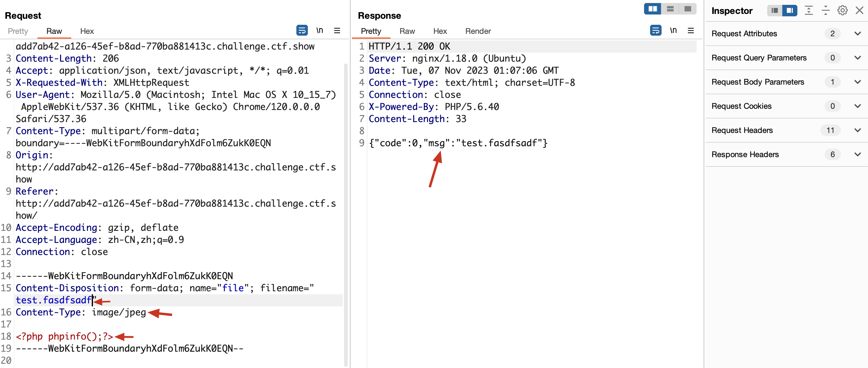Expand all Inspector sections

click(809, 11)
